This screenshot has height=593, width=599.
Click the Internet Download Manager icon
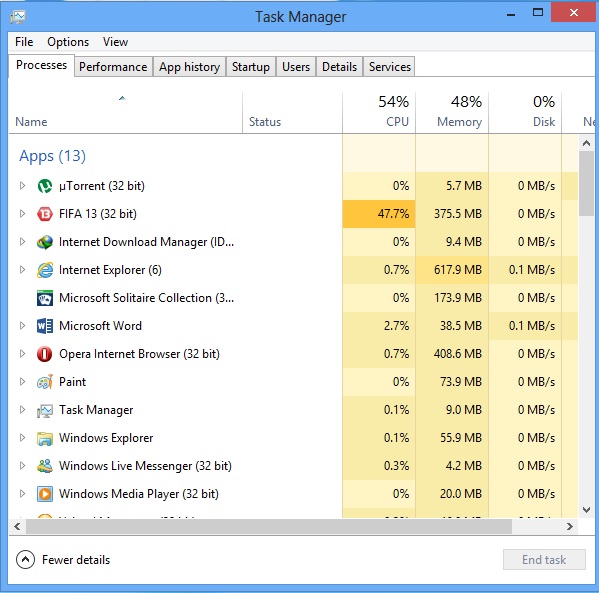pyautogui.click(x=45, y=242)
